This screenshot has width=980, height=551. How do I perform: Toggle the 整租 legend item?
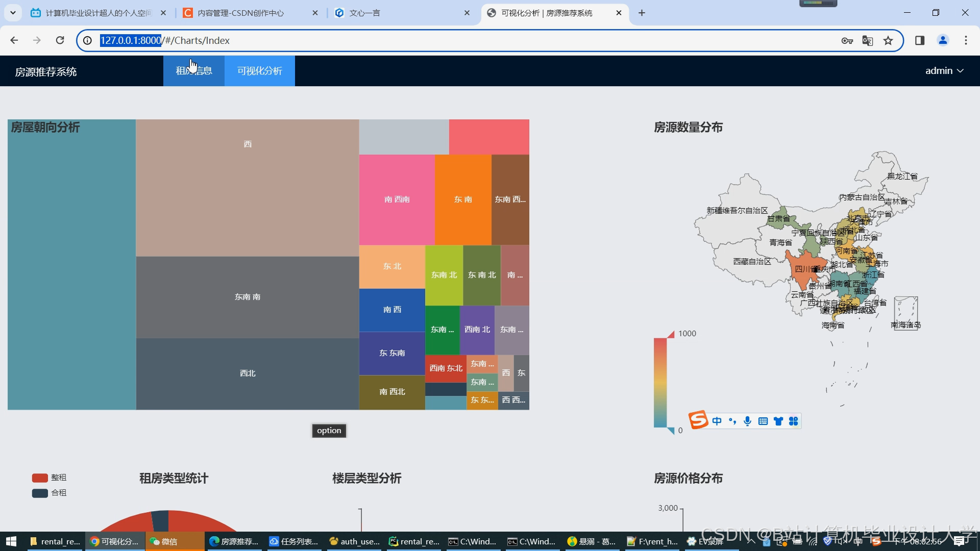tap(49, 478)
